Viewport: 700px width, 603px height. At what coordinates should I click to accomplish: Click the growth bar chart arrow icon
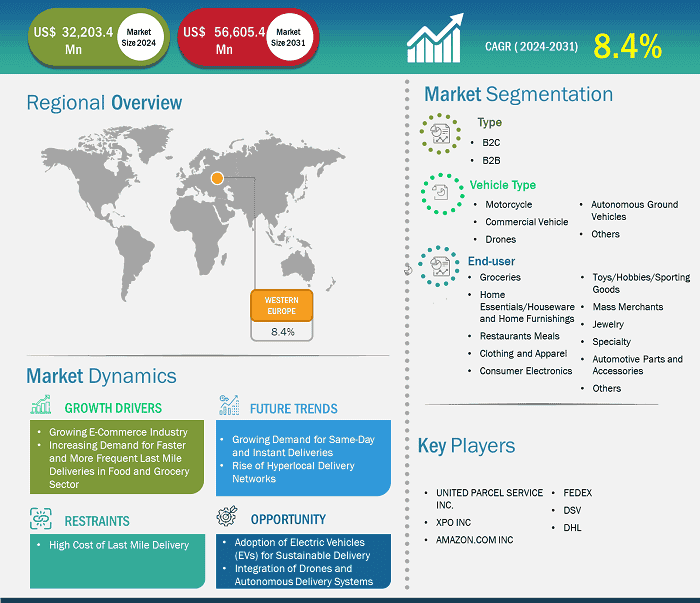tap(435, 38)
